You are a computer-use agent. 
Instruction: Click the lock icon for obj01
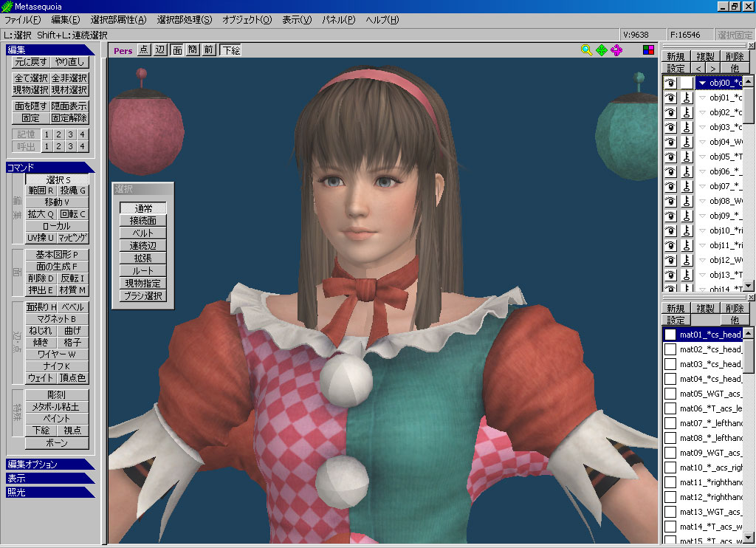coord(687,98)
